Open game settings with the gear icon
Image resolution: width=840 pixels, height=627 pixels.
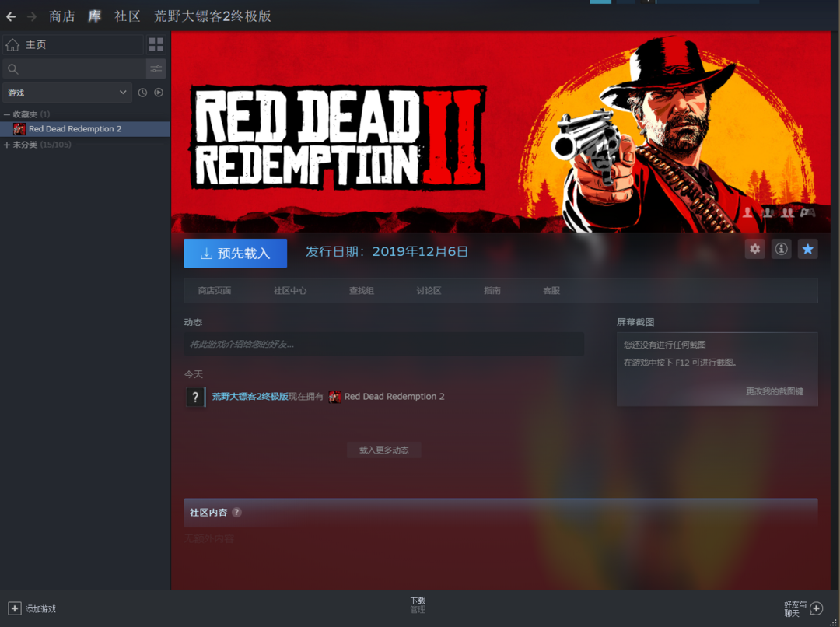tap(754, 249)
